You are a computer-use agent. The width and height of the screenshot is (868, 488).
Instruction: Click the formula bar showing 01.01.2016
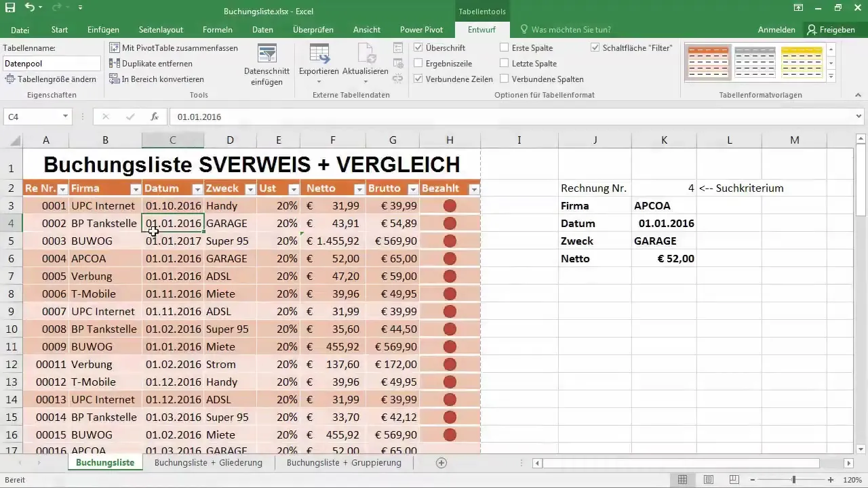[x=512, y=117]
